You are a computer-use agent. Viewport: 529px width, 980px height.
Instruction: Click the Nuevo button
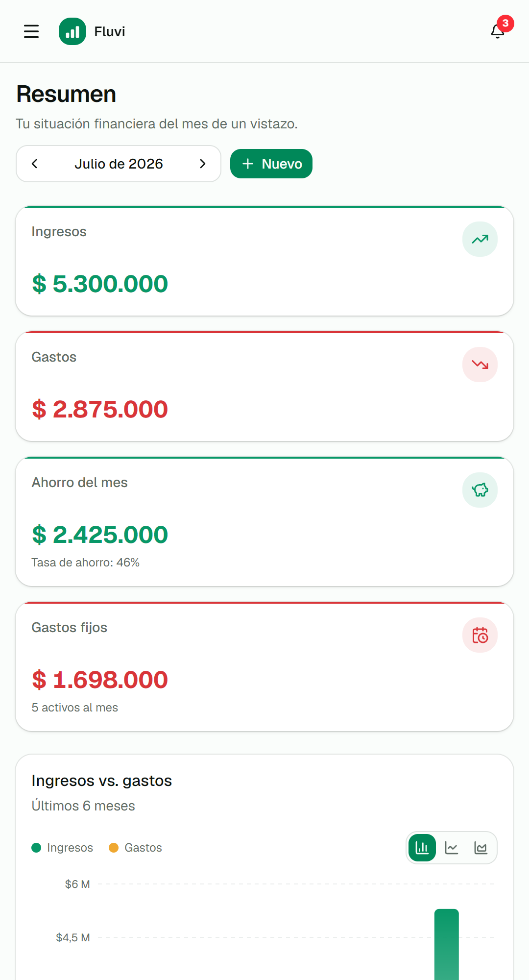[271, 164]
